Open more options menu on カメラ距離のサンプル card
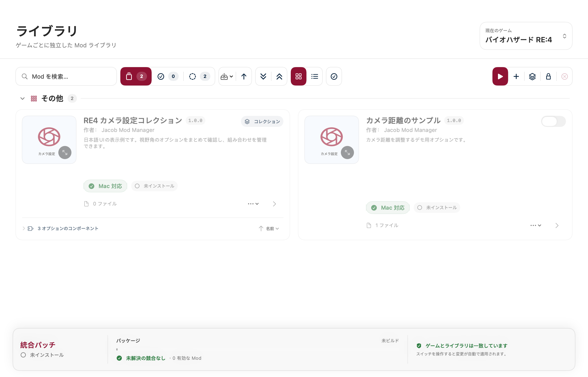 click(536, 225)
